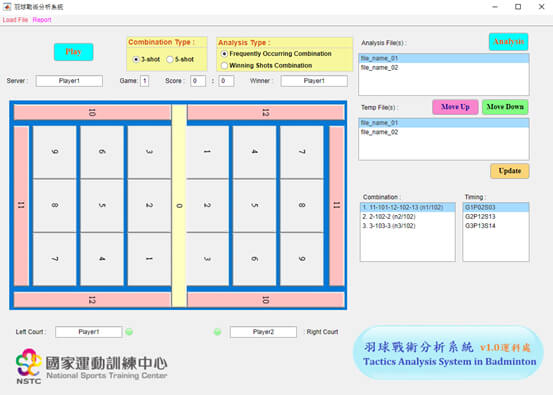
Task: Click the orange Update button
Action: click(510, 171)
